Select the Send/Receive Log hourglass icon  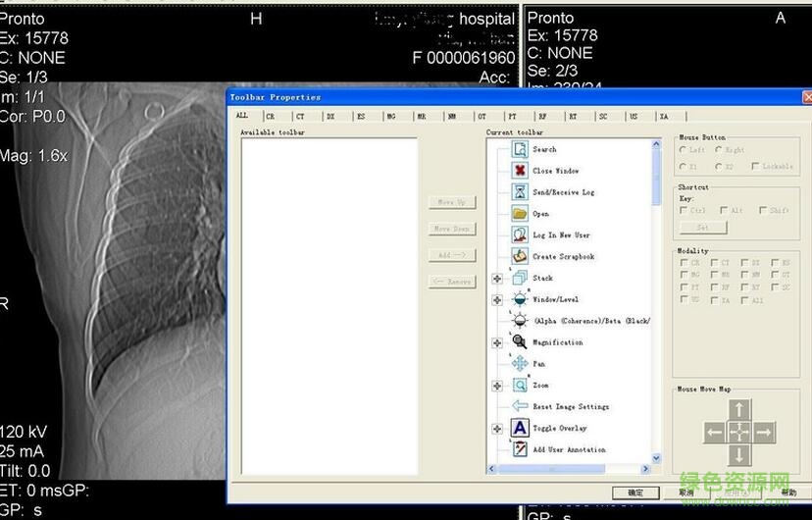pos(519,192)
